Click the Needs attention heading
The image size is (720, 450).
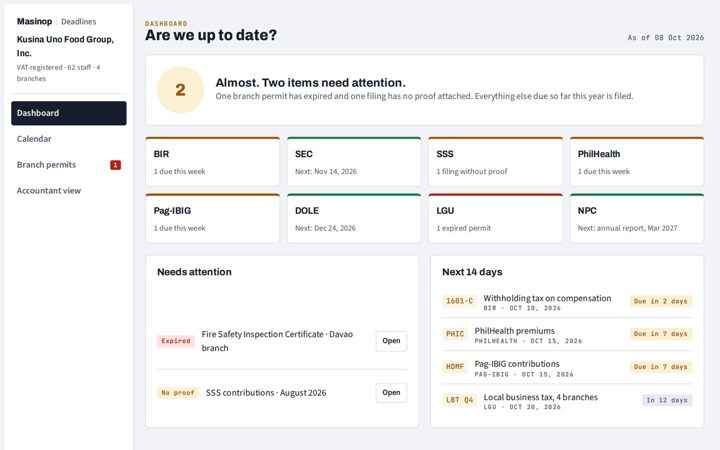[x=194, y=272]
